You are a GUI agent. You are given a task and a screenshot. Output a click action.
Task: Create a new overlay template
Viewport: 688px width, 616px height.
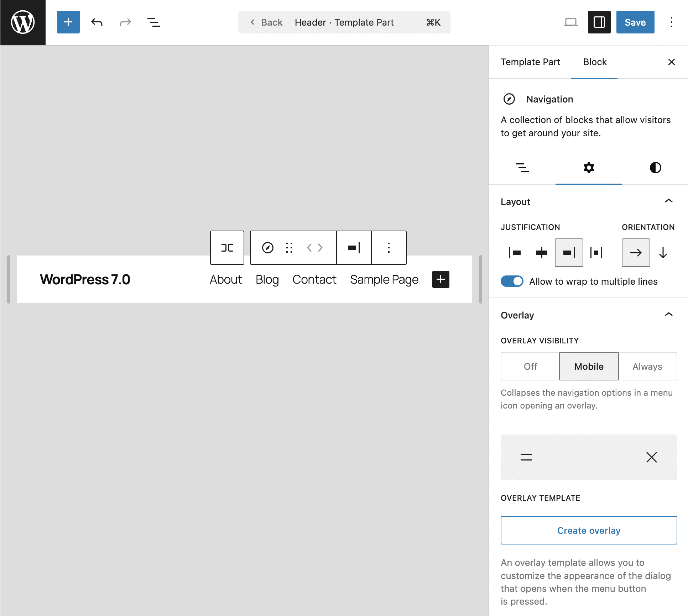(x=588, y=530)
